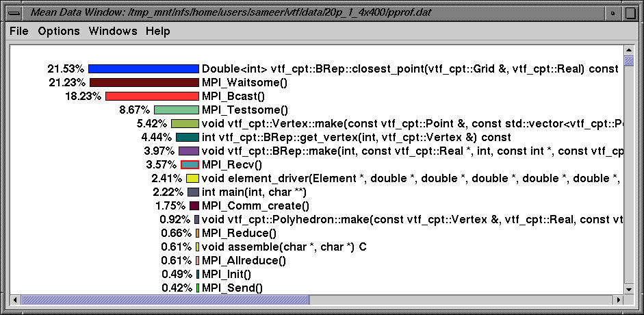The width and height of the screenshot is (644, 315).
Task: Click the vertical scrollbar up arrow
Action: pyautogui.click(x=629, y=51)
